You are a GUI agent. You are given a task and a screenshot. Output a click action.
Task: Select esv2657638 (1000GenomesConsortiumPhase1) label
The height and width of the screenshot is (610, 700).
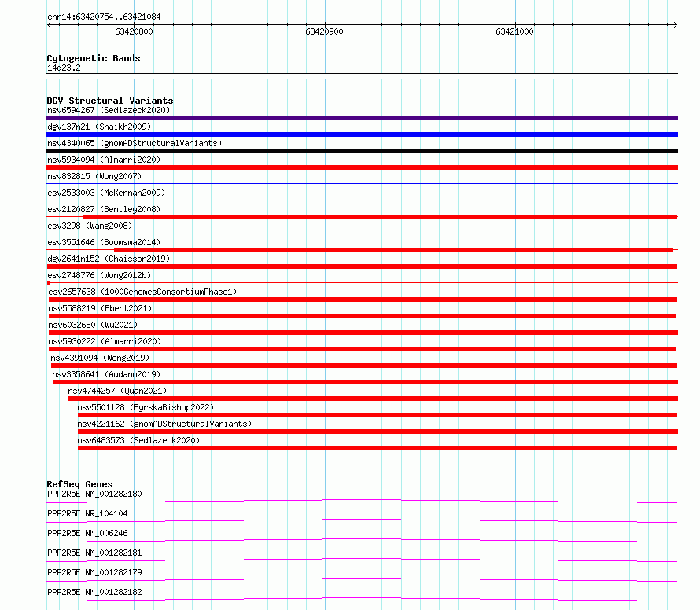(142, 292)
